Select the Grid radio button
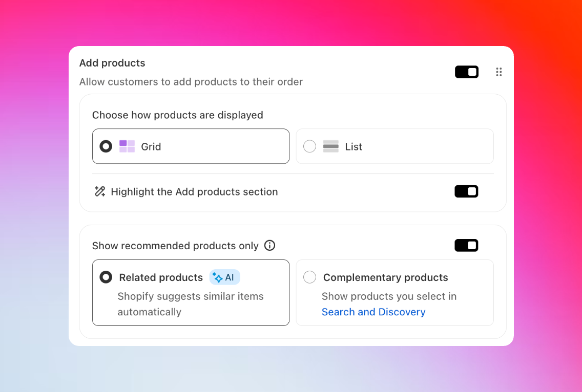This screenshot has height=392, width=582. pos(106,146)
